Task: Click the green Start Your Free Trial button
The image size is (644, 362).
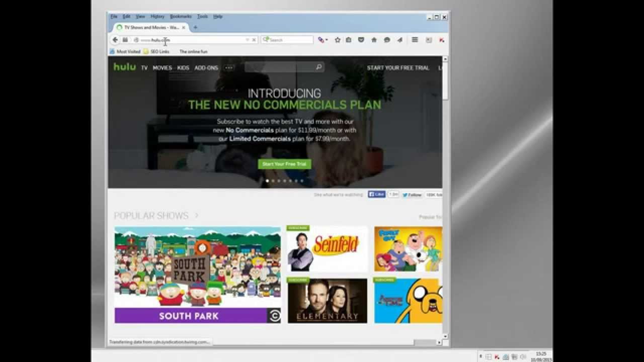Action: coord(285,164)
